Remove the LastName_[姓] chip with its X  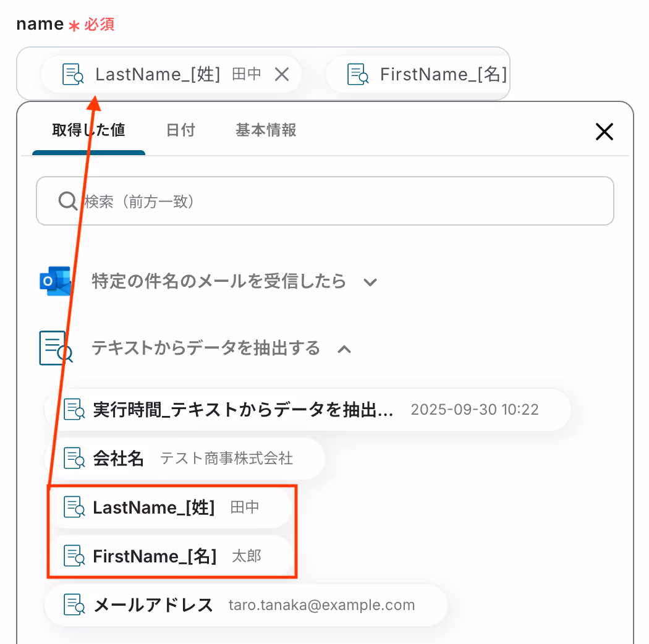coord(282,75)
